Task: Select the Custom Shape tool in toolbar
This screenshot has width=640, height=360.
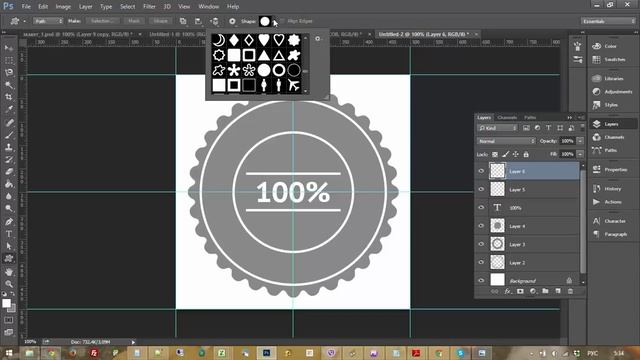Action: (x=9, y=258)
